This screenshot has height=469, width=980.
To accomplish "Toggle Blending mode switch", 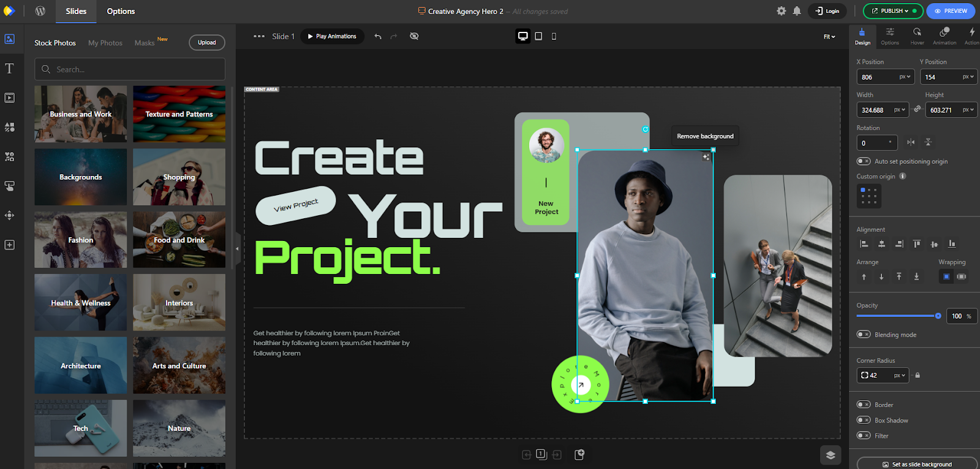I will 864,335.
